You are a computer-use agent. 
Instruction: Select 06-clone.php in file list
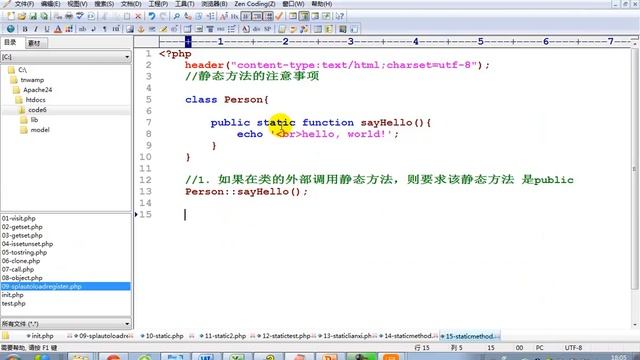coord(21,261)
